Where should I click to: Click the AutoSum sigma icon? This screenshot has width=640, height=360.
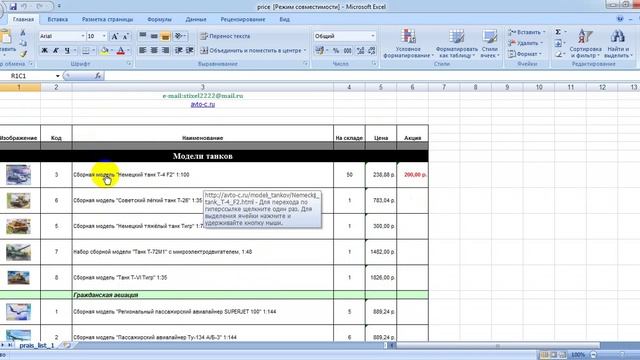click(558, 32)
